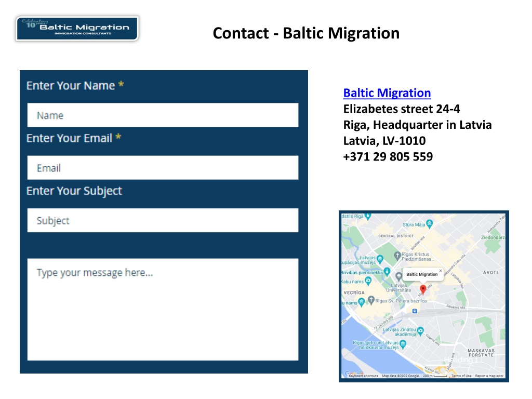Open the Baltic Migration hyperlink
The image size is (532, 399).
[x=387, y=93]
